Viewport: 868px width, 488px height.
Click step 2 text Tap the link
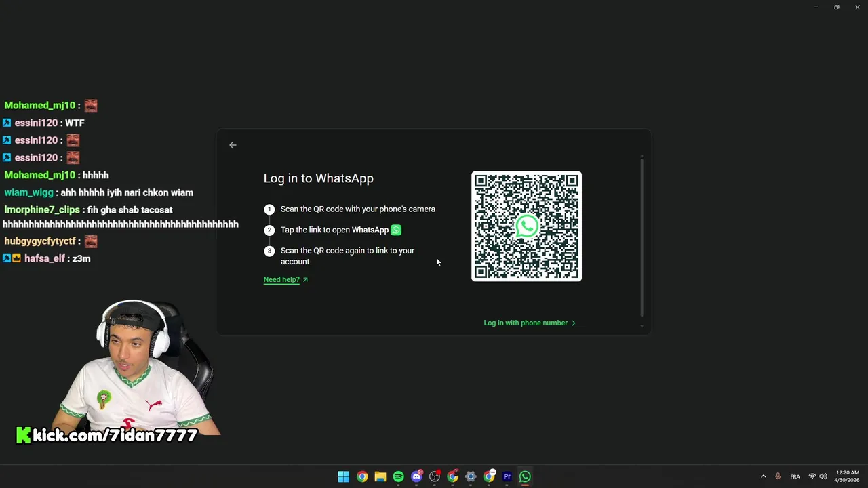click(334, 230)
